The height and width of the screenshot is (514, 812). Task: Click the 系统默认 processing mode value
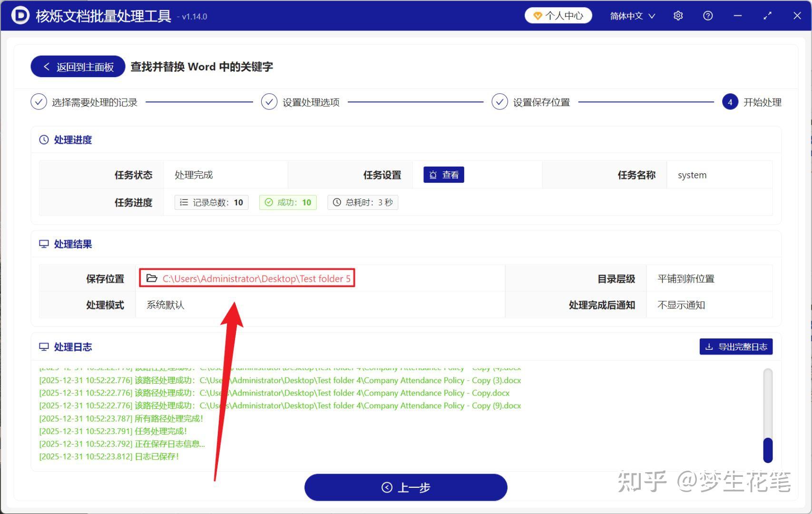[165, 305]
